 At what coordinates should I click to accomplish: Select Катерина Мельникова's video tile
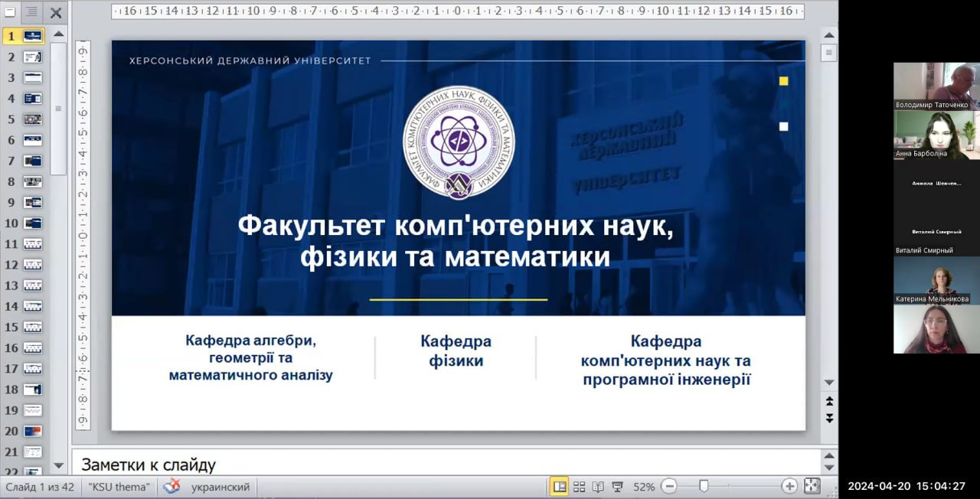click(936, 280)
